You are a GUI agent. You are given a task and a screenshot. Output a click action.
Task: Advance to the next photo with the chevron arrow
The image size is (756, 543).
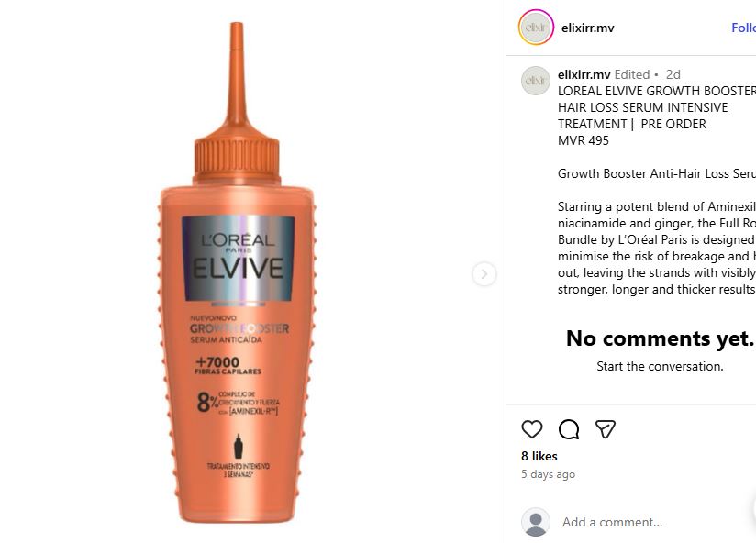(484, 274)
